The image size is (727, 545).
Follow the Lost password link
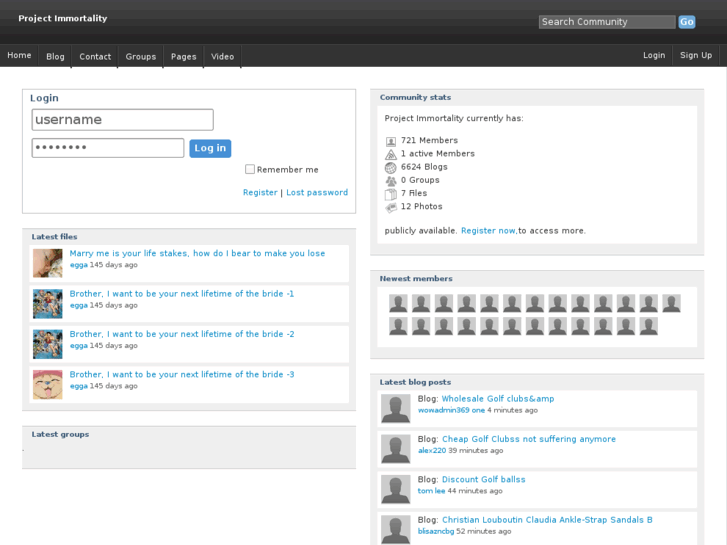[317, 193]
